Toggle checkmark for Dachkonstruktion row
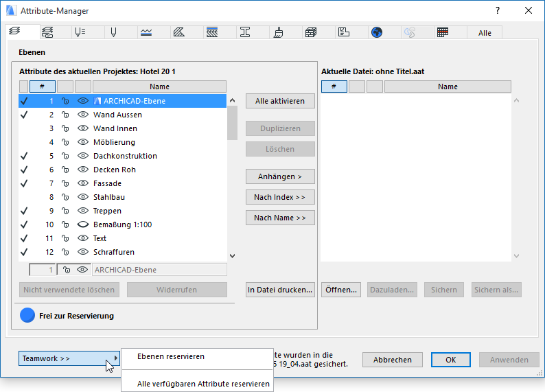 pyautogui.click(x=24, y=156)
